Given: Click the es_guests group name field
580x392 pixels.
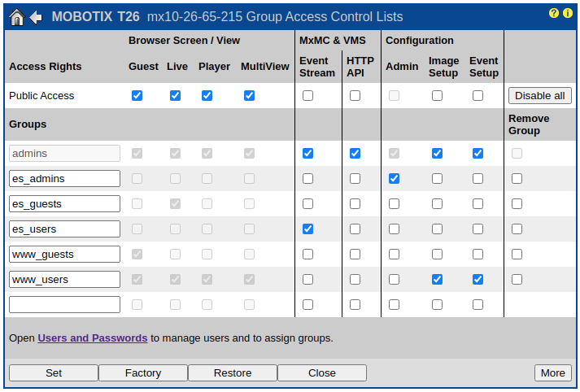Looking at the screenshot, I should [65, 204].
